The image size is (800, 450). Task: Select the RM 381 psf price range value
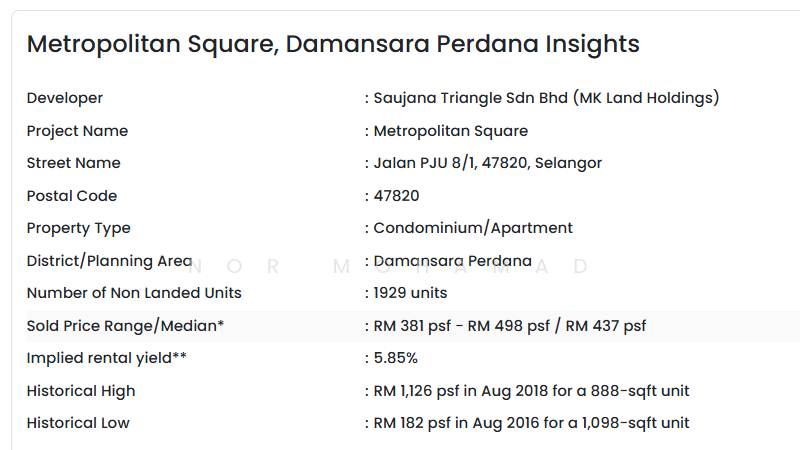pyautogui.click(x=509, y=326)
